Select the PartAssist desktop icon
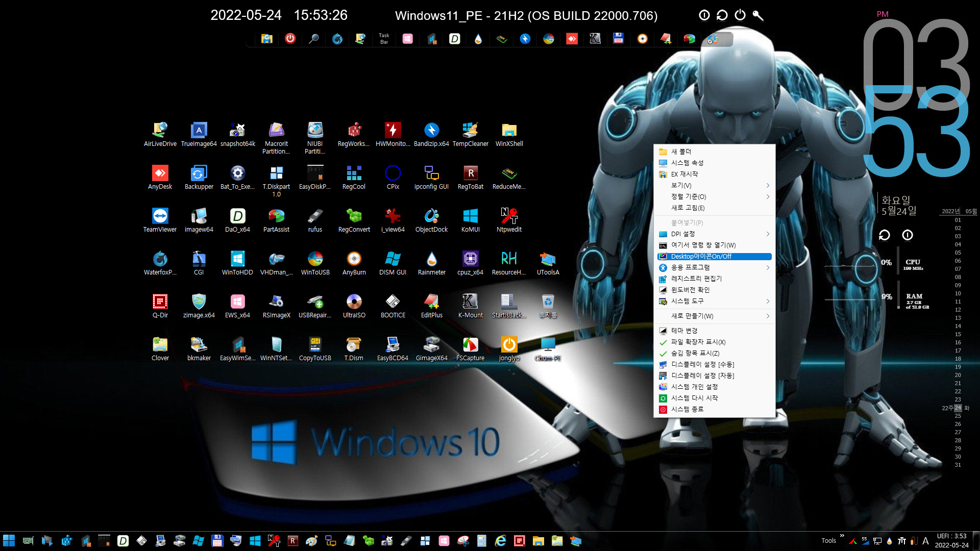The image size is (980, 551). 276,220
